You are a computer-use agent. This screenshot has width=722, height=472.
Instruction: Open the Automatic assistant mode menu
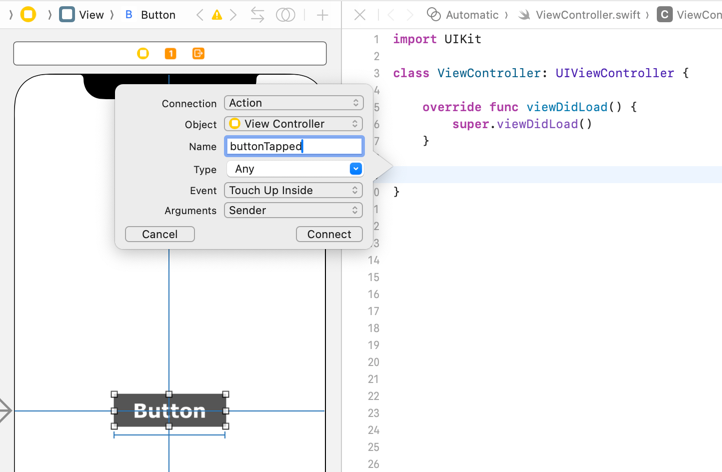pyautogui.click(x=463, y=15)
